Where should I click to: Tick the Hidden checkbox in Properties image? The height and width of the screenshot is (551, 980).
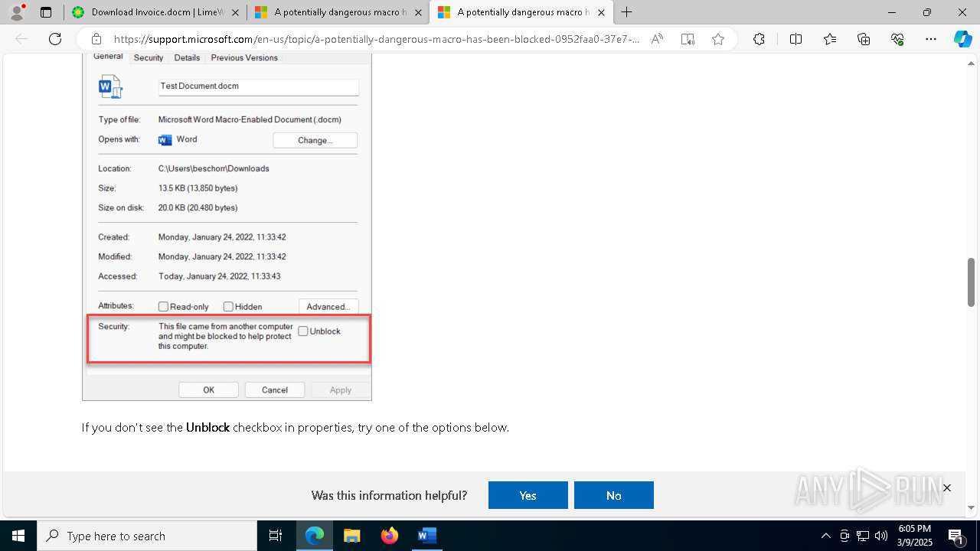click(228, 307)
